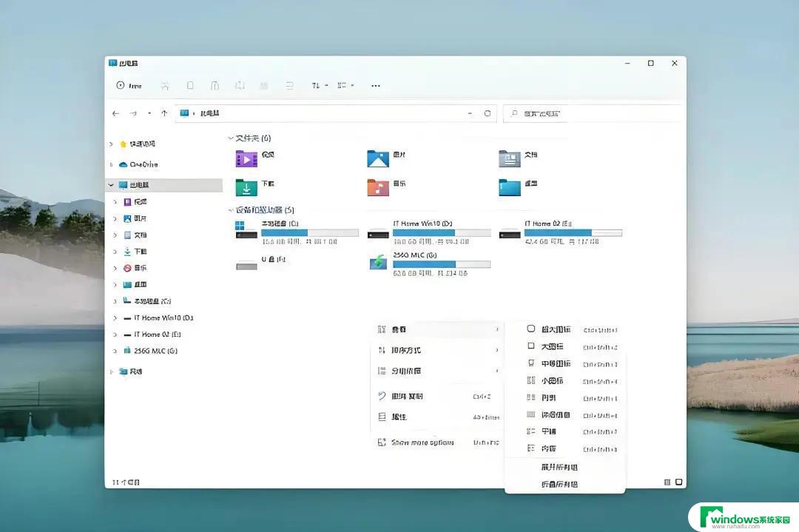Click the search box for This PC

click(592, 113)
